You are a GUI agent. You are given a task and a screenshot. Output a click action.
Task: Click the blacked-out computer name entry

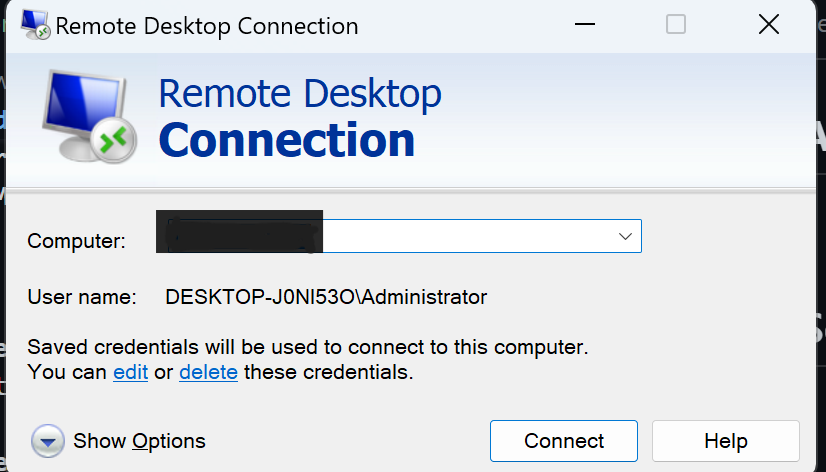(x=240, y=231)
